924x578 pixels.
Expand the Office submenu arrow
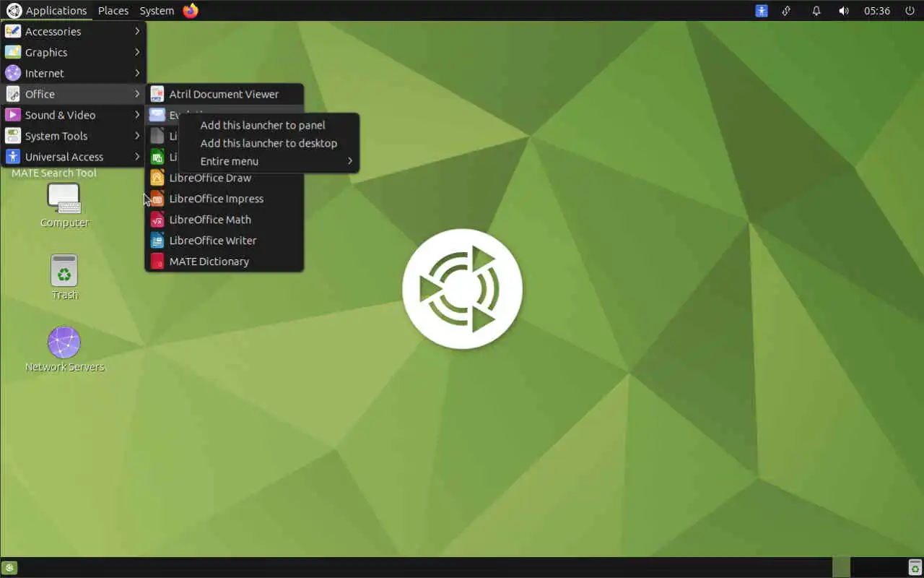[137, 94]
